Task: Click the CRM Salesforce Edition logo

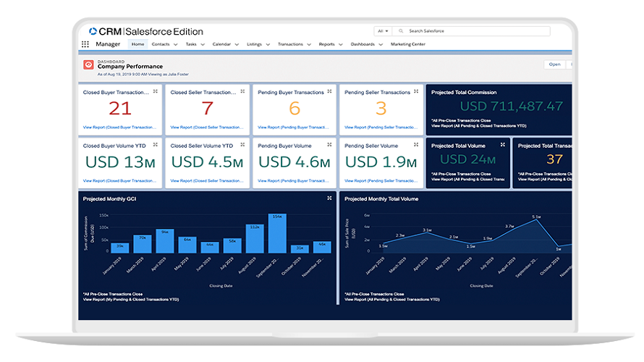Action: pyautogui.click(x=145, y=32)
